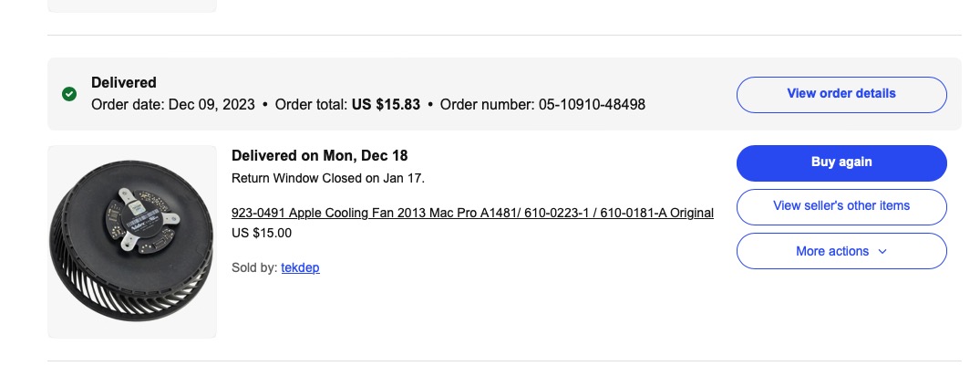Click the Sold by label

coord(254,267)
